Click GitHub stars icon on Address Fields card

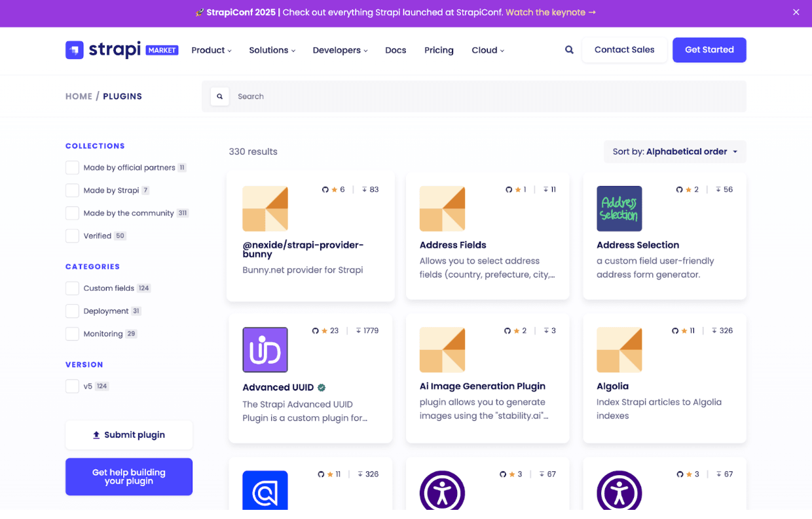[509, 189]
